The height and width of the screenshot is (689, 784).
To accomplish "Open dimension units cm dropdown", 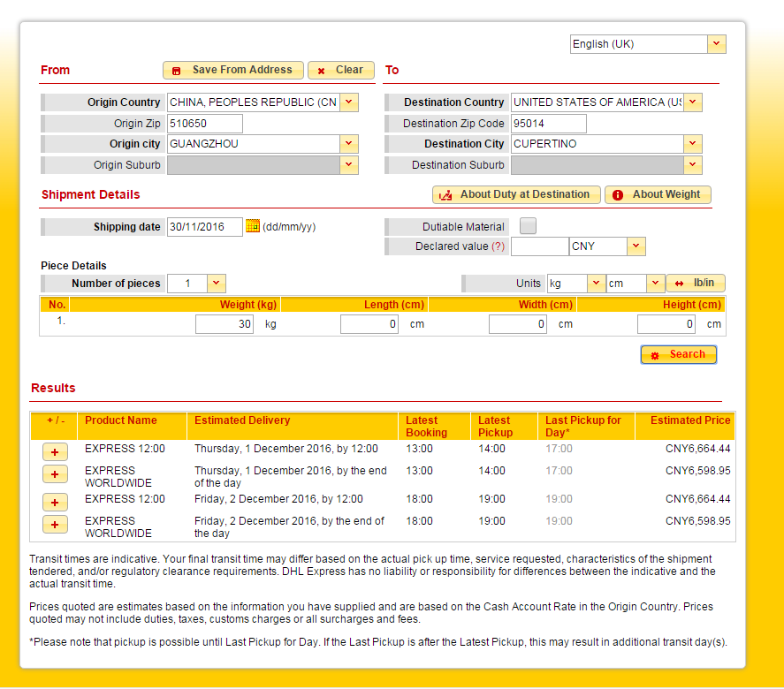I will click(656, 284).
